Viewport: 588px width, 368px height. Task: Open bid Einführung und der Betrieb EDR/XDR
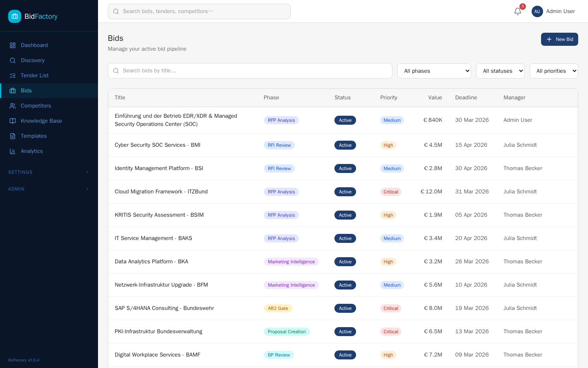pyautogui.click(x=176, y=120)
